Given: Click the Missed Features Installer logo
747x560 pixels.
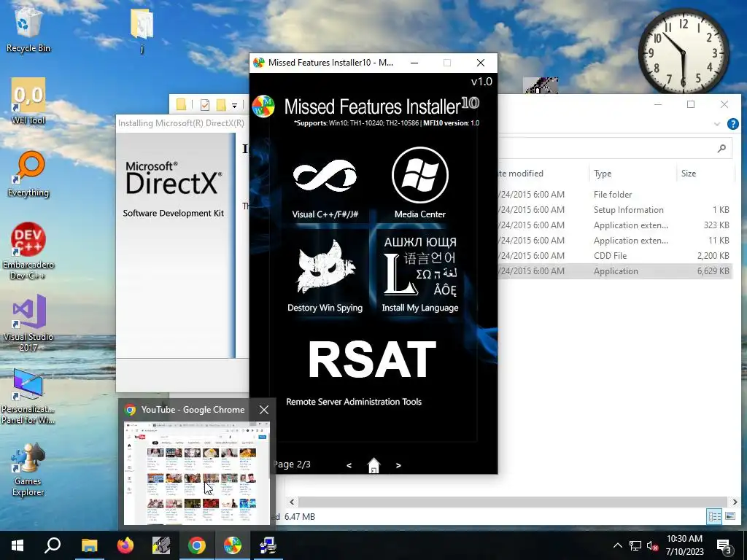Looking at the screenshot, I should point(263,106).
